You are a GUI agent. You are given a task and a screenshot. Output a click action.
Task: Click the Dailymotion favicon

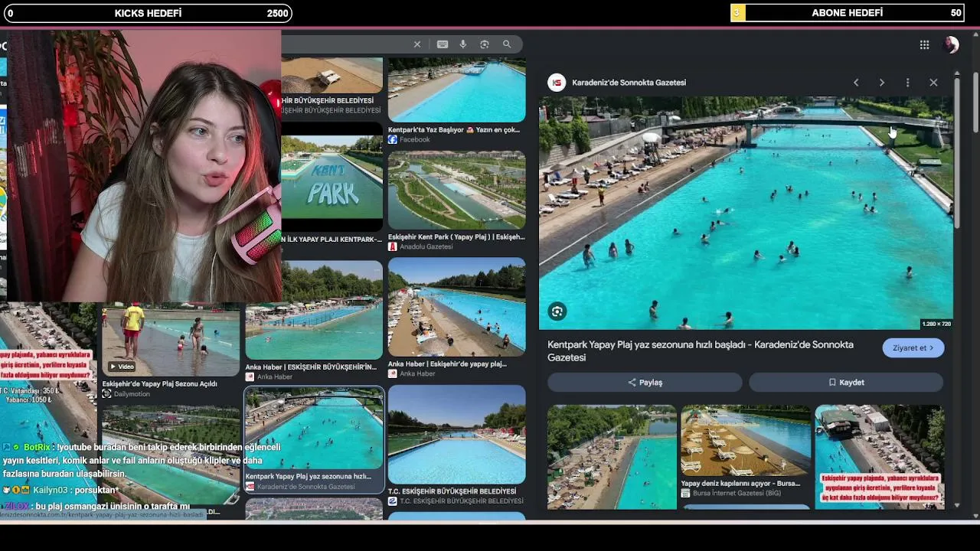(x=106, y=394)
